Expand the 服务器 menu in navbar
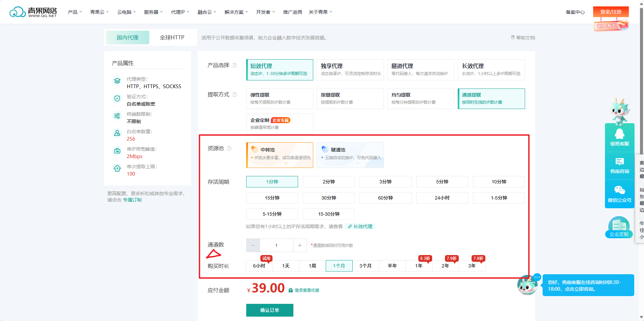 (x=153, y=12)
